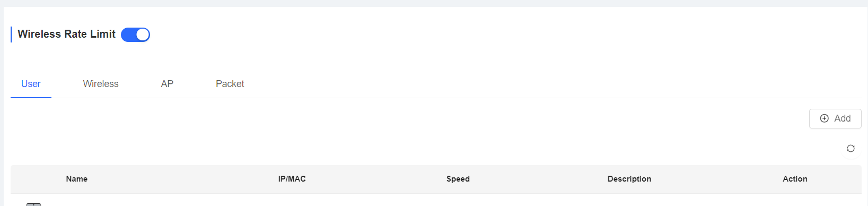Viewport: 868px width, 206px height.
Task: Click the IP/MAC column header
Action: [x=292, y=179]
